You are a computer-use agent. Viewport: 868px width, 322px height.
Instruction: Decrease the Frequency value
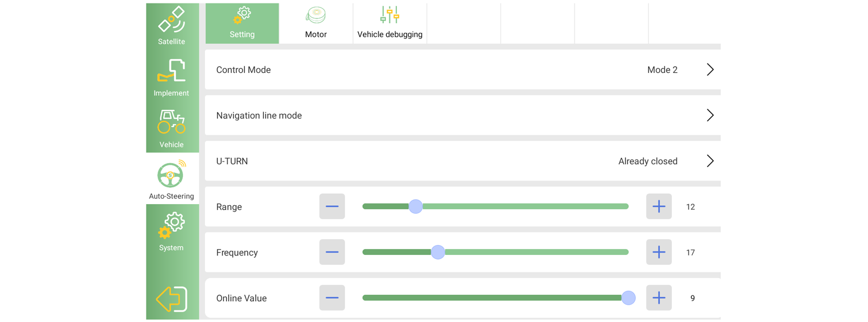pyautogui.click(x=332, y=252)
